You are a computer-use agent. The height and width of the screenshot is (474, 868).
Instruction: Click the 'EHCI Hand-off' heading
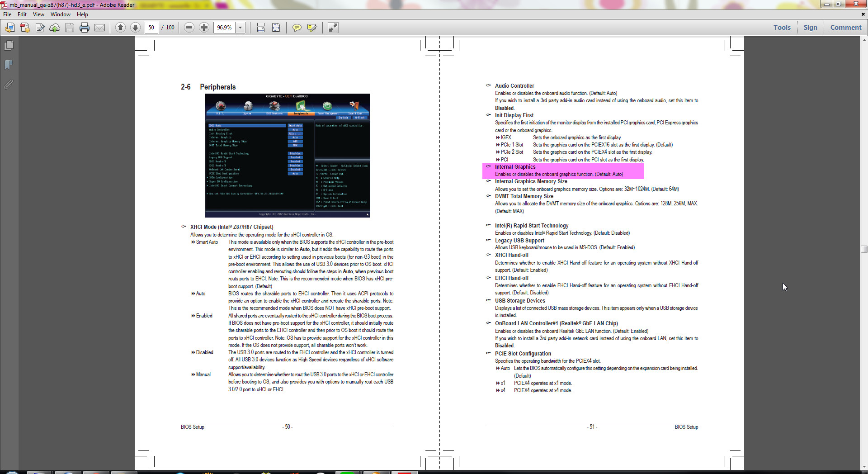(x=511, y=278)
